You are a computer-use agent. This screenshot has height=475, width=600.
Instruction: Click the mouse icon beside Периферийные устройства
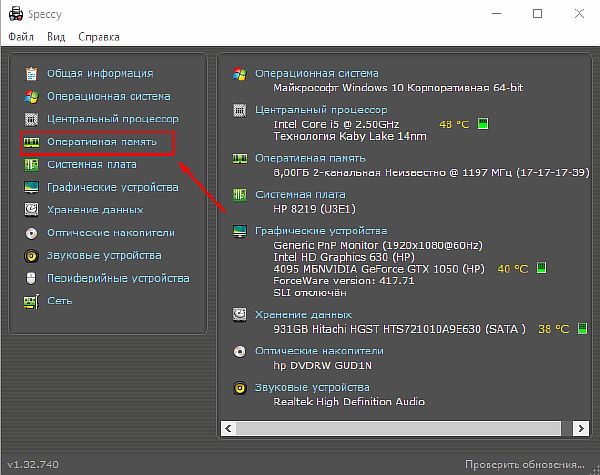[x=31, y=278]
